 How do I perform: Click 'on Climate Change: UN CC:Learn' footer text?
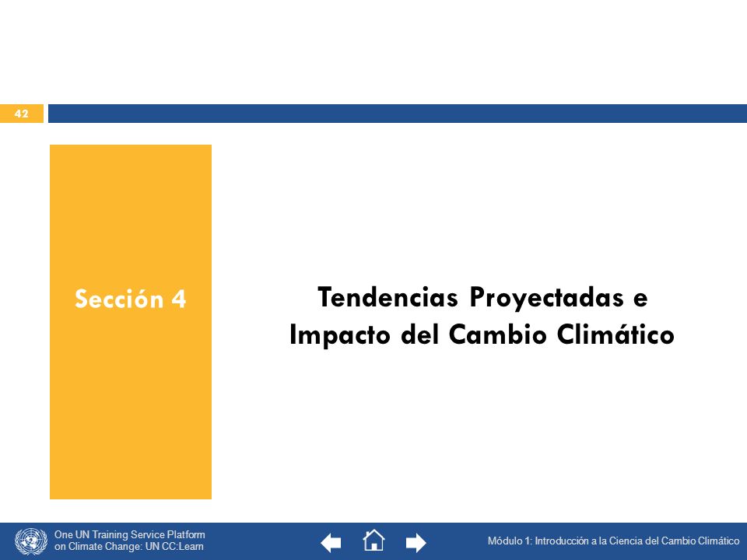(x=129, y=547)
